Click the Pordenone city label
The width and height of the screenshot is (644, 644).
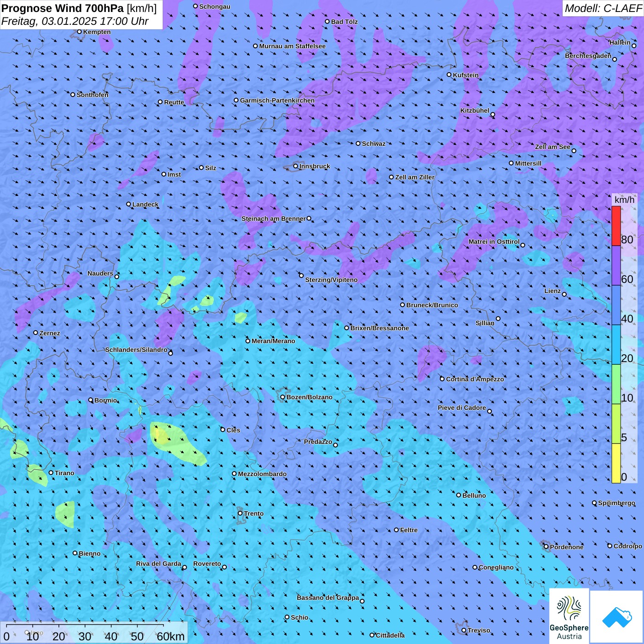pos(567,547)
